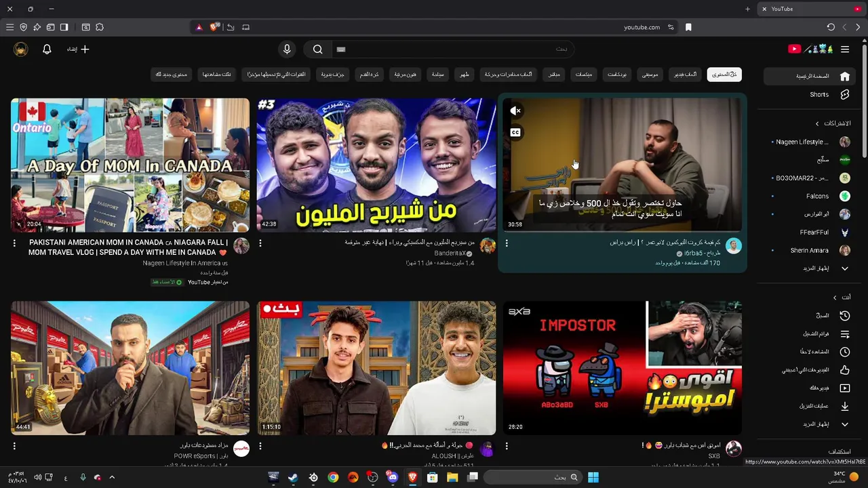The width and height of the screenshot is (868, 488).
Task: Select the podcast filter chip
Action: point(617,75)
